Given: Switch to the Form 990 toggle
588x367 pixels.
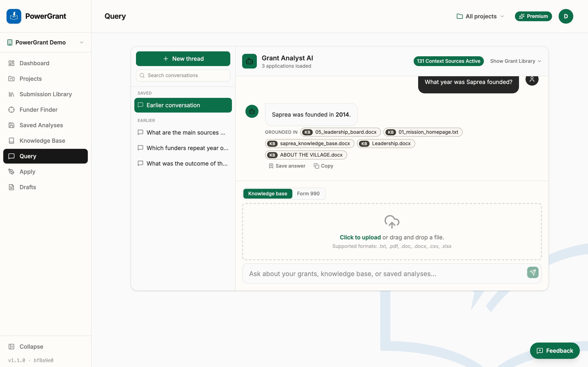Looking at the screenshot, I should 308,194.
